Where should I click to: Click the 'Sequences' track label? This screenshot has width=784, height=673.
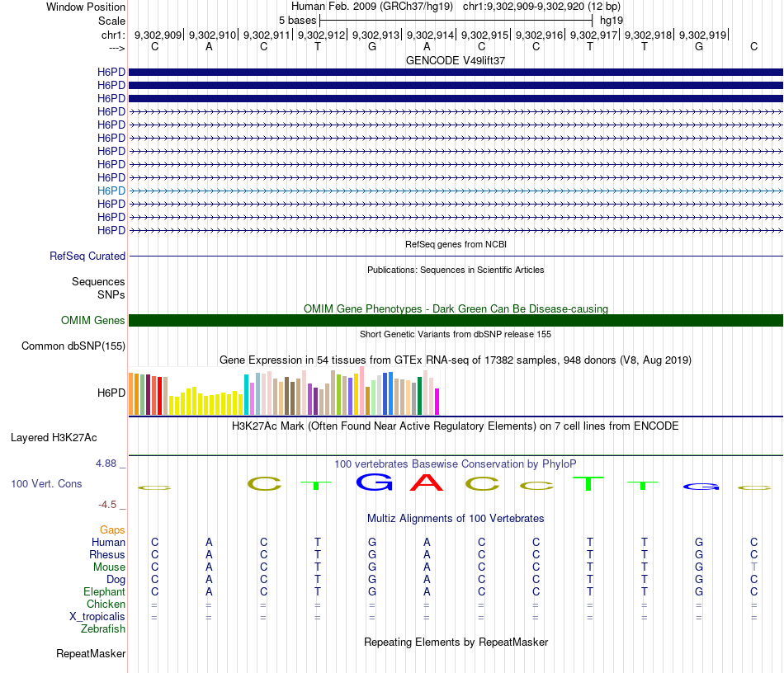click(98, 282)
